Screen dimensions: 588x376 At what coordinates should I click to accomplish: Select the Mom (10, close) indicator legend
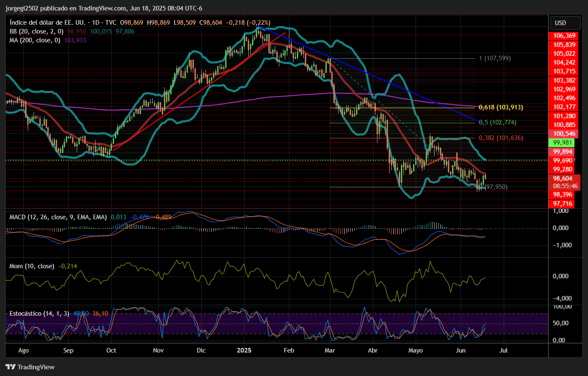pyautogui.click(x=32, y=266)
